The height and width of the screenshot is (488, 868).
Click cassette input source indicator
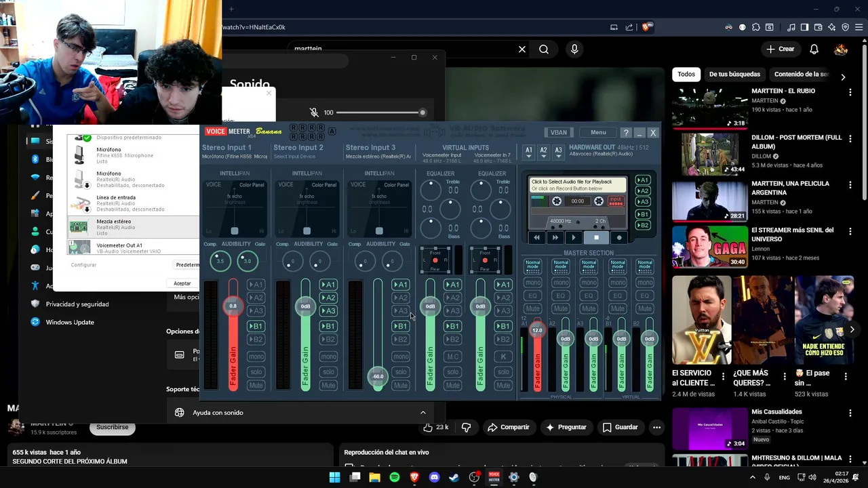616,201
